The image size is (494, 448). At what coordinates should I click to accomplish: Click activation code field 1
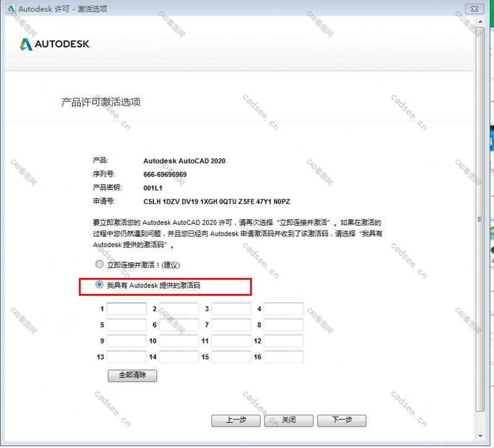pos(127,308)
